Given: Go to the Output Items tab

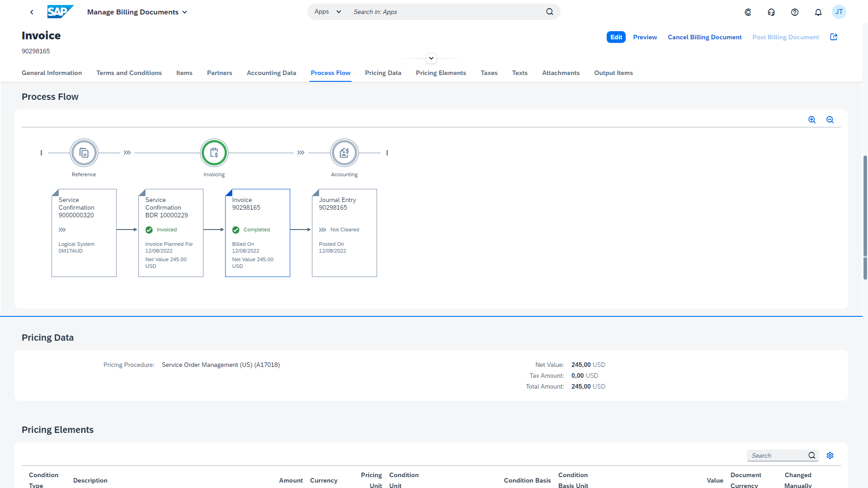Looking at the screenshot, I should pos(613,73).
